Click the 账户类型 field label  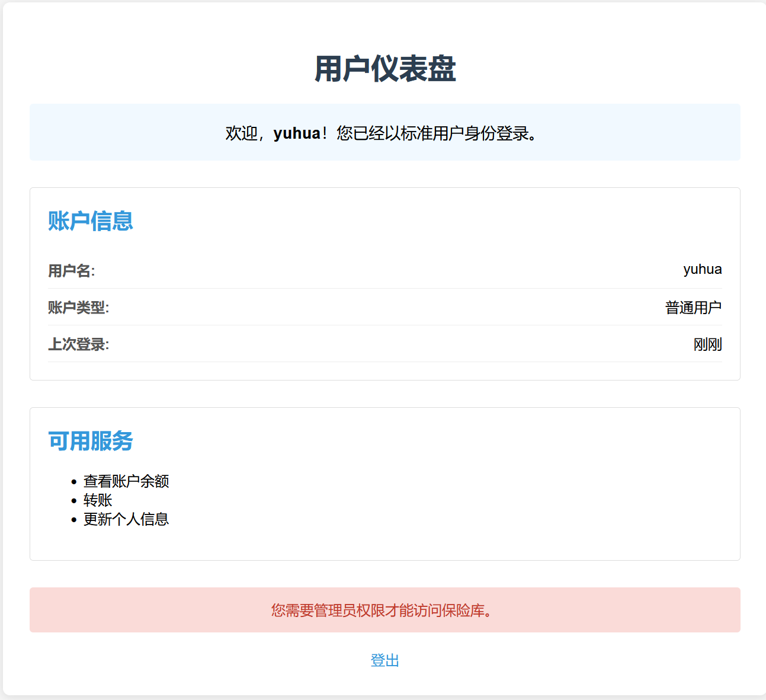[78, 308]
